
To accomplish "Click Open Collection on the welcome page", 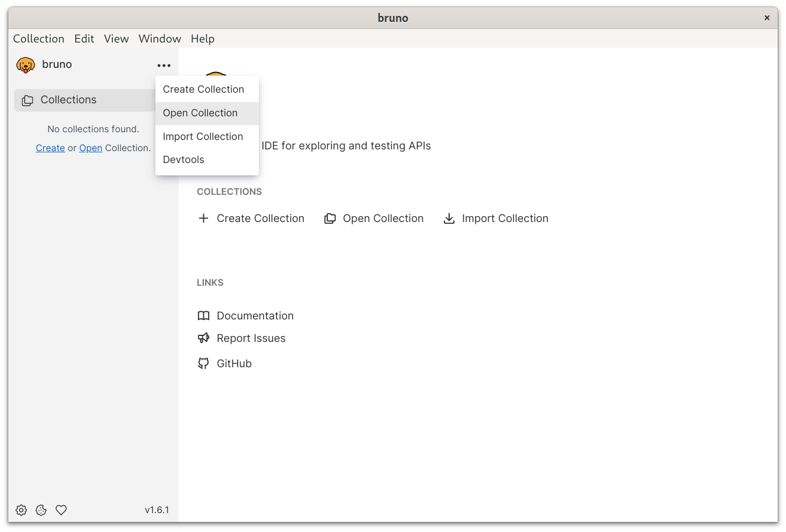I will [x=384, y=218].
